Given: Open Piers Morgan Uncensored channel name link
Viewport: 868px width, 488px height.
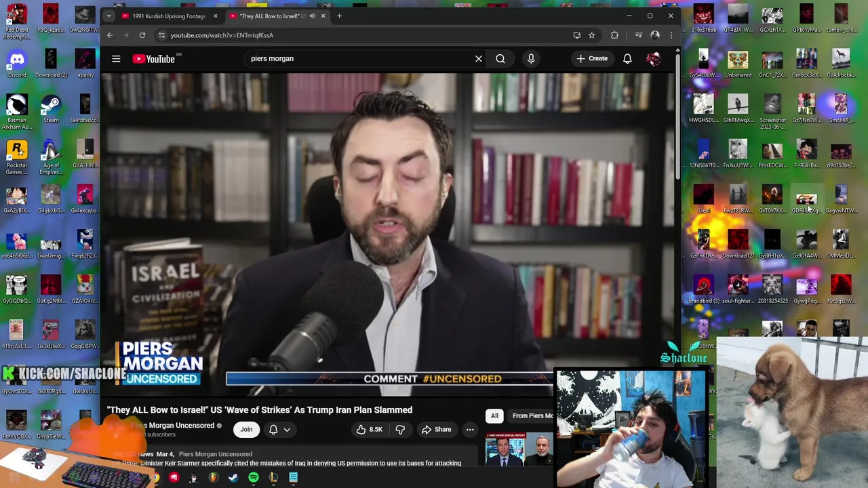Looking at the screenshot, I should [x=172, y=426].
